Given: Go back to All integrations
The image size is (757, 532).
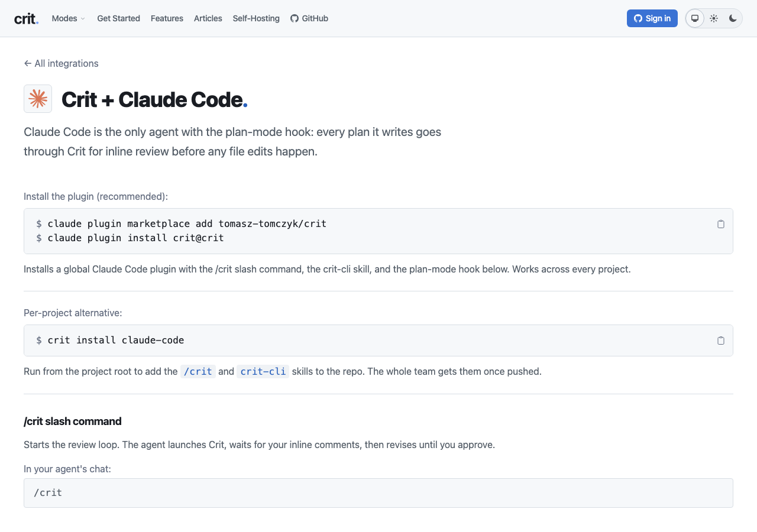Looking at the screenshot, I should click(61, 63).
